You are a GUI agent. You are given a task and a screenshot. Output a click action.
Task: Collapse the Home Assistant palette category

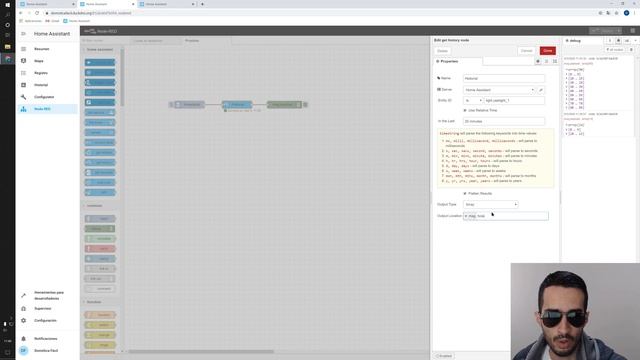(100, 50)
